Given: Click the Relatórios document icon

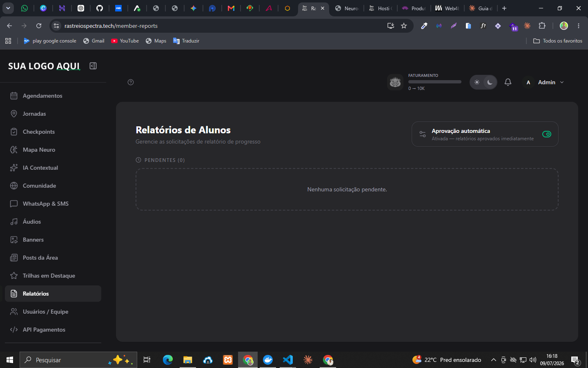Looking at the screenshot, I should pos(14,294).
